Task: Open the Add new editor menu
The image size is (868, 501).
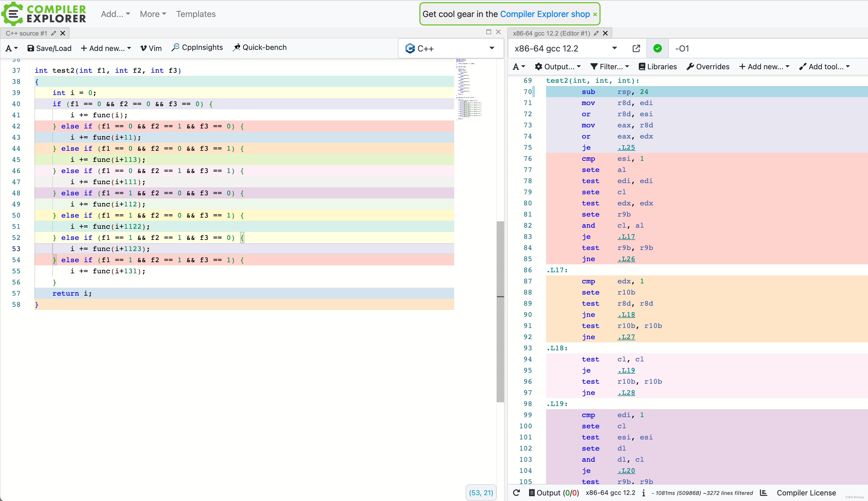Action: 107,48
